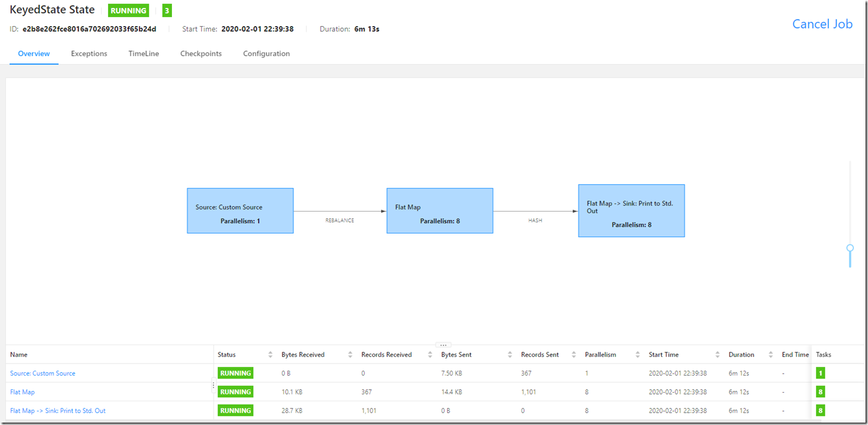868x425 pixels.
Task: Click the vertical column resize handle dots
Action: pyautogui.click(x=213, y=385)
